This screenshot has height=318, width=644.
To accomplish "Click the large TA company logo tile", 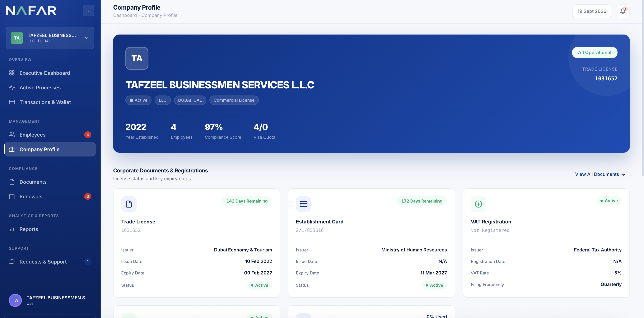I will pyautogui.click(x=137, y=58).
